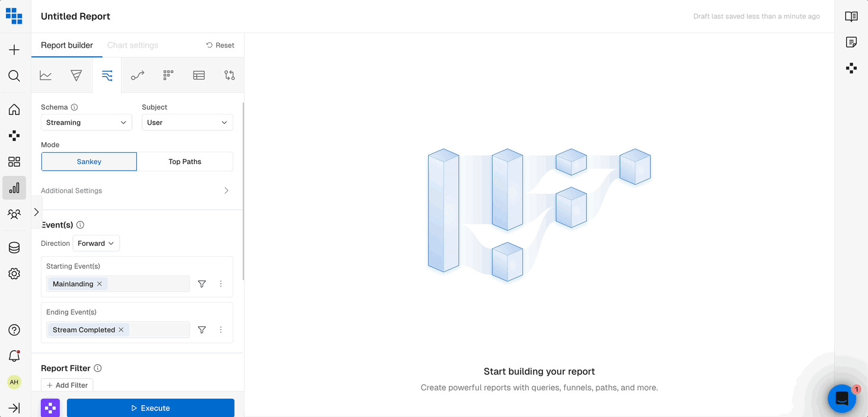Open the documentation book icon at top right
Image resolution: width=868 pixels, height=417 pixels.
click(x=851, y=17)
